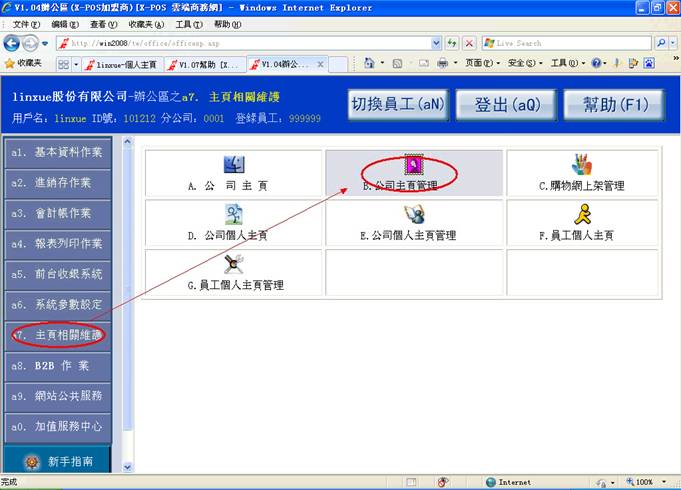Open A. 公司主頁 icon tile
This screenshot has height=490, width=681.
[234, 173]
